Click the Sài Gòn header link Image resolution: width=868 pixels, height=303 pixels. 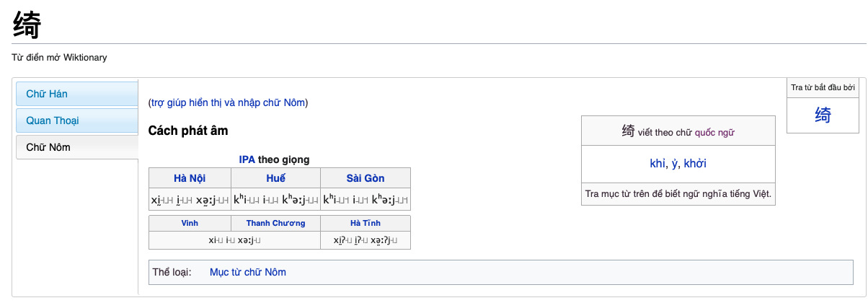point(366,178)
